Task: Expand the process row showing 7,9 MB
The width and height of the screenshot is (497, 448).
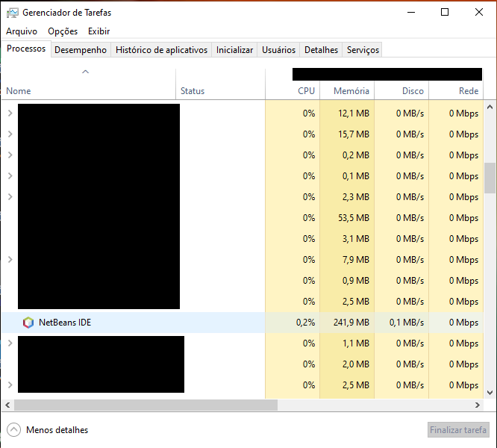Action: [10, 259]
